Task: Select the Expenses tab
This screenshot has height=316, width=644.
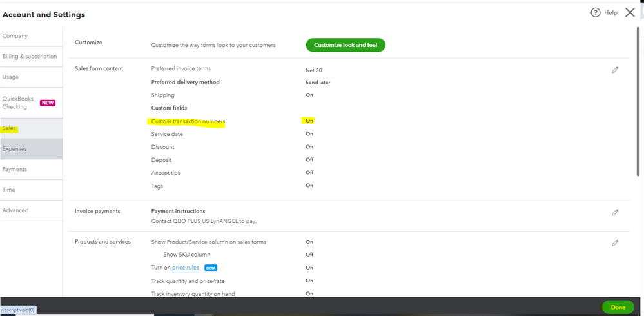Action: click(15, 149)
